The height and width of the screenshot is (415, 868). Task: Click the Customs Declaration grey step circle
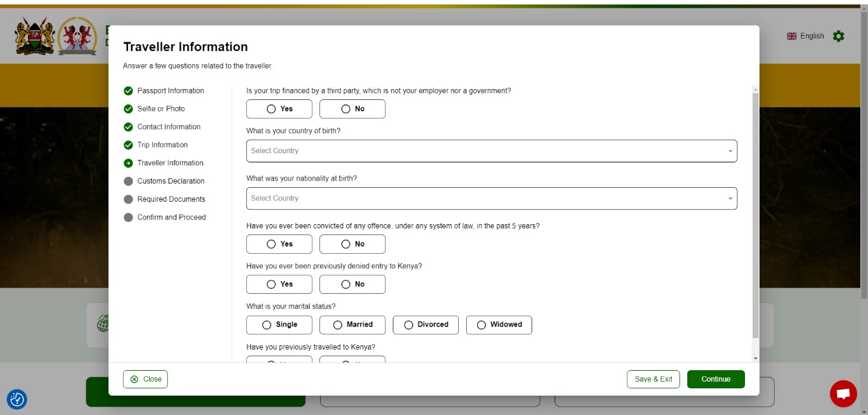tap(128, 181)
